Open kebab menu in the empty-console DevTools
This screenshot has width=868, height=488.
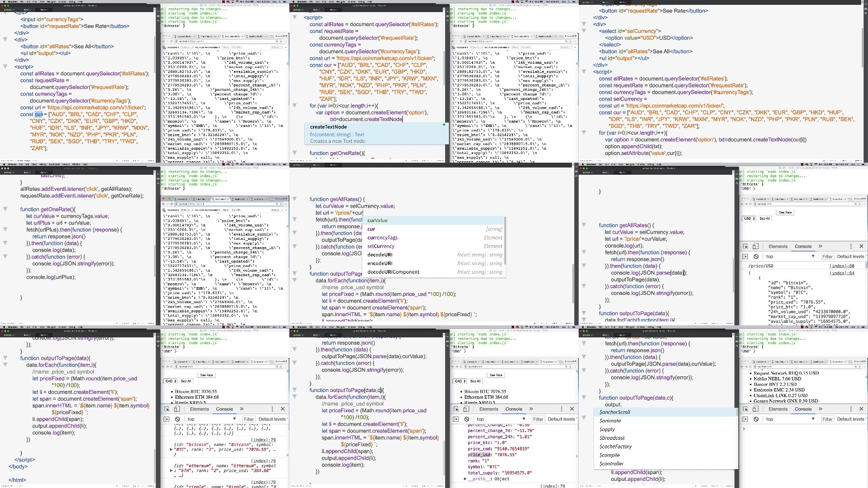click(x=851, y=409)
